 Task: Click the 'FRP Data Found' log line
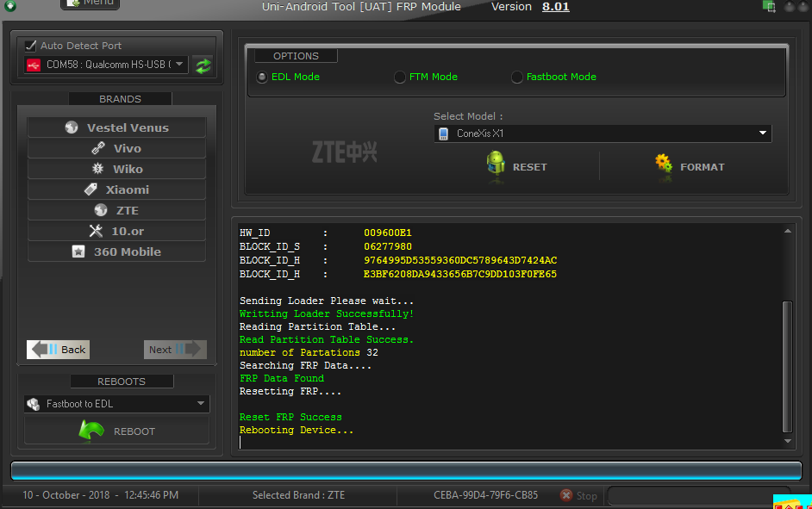[x=282, y=378]
